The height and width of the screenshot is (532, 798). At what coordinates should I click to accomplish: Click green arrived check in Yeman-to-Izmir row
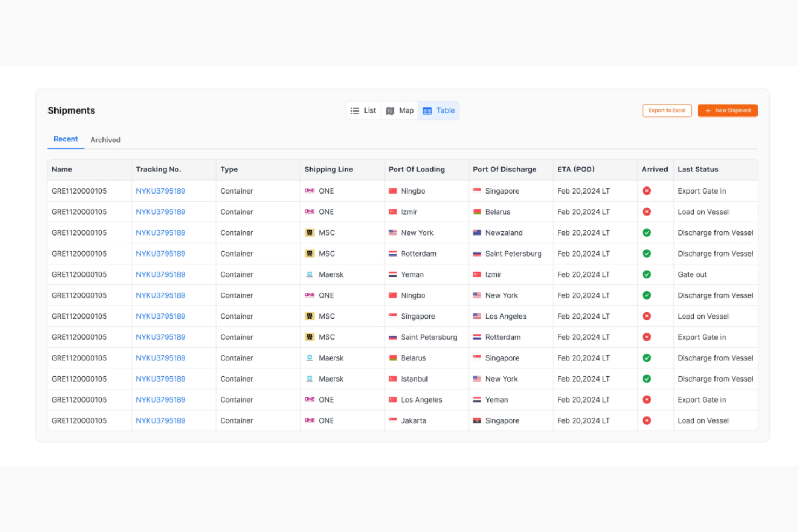(647, 274)
